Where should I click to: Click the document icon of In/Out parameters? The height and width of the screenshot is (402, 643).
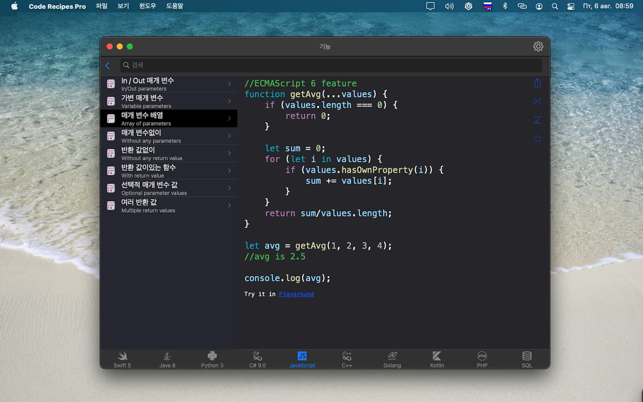(x=111, y=84)
